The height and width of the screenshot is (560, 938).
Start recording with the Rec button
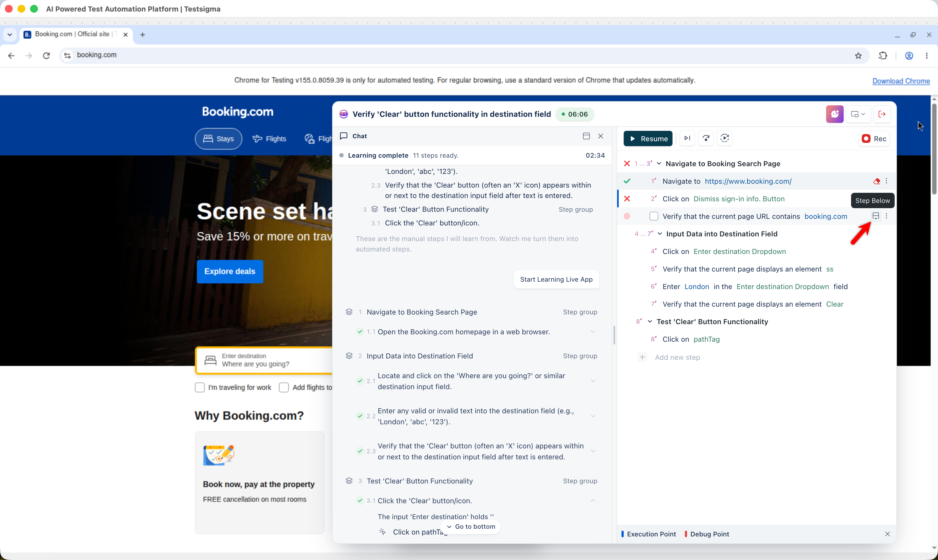click(x=874, y=138)
